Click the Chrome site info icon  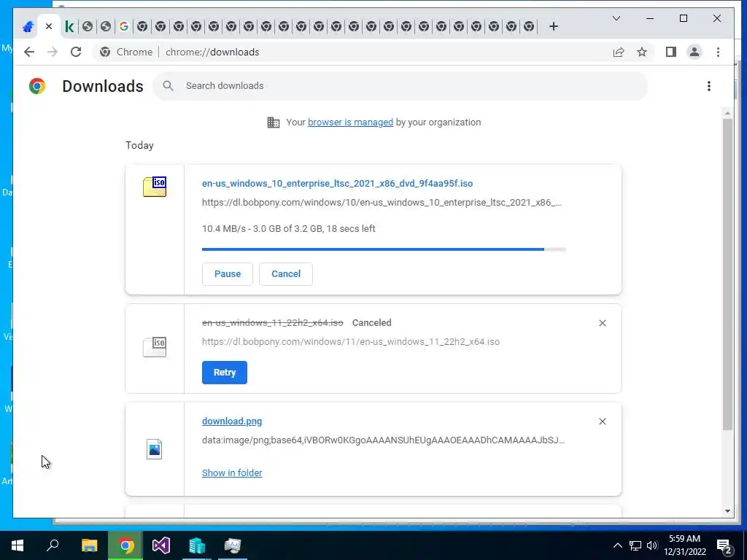click(x=105, y=52)
